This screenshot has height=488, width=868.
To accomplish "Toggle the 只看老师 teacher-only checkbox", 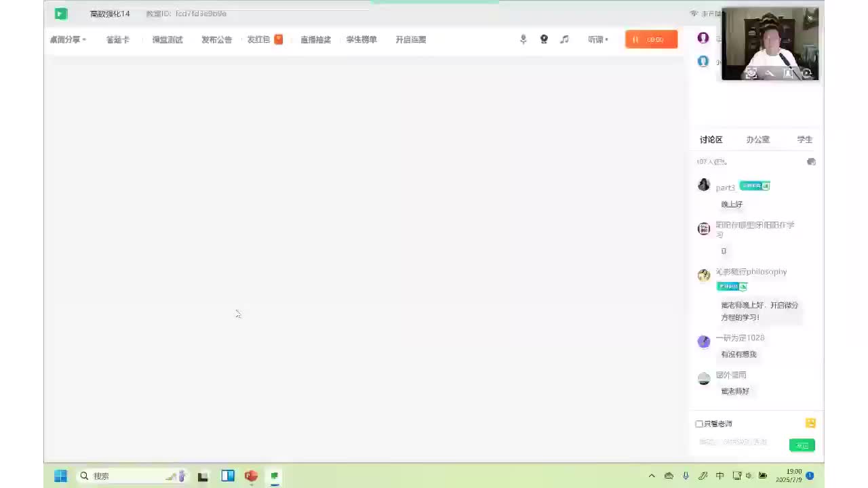I will [x=699, y=424].
